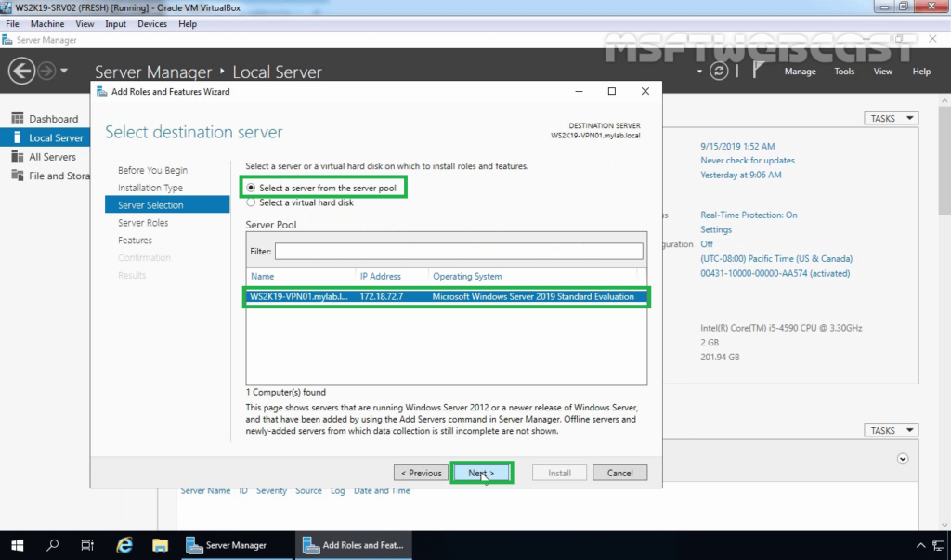Open upper TASKS dropdown in Properties
The height and width of the screenshot is (560, 951).
891,118
